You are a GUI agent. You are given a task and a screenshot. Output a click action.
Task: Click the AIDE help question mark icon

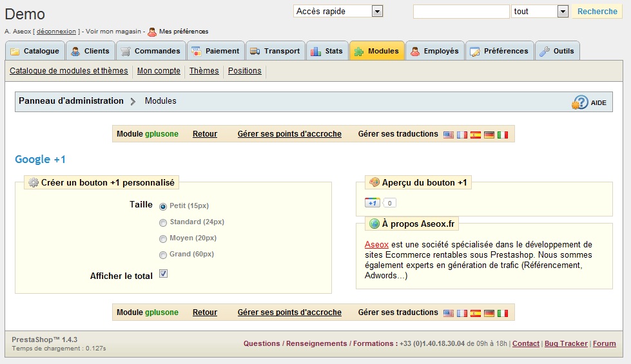click(x=580, y=102)
